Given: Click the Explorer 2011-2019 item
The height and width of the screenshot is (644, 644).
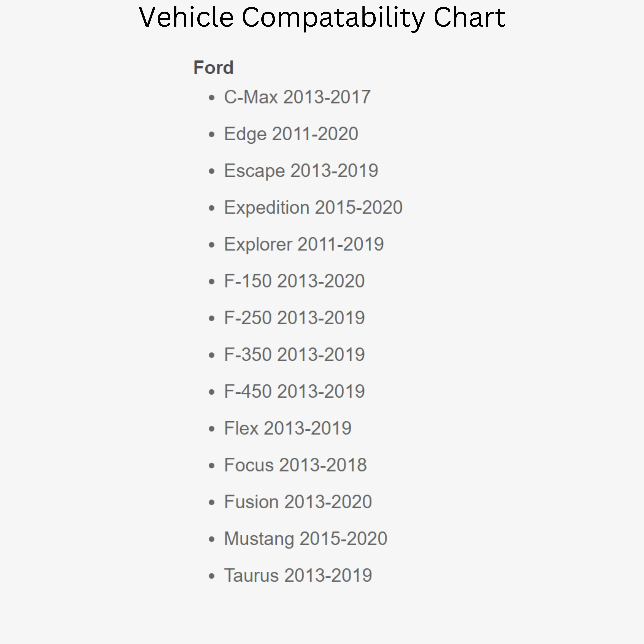Looking at the screenshot, I should click(304, 244).
